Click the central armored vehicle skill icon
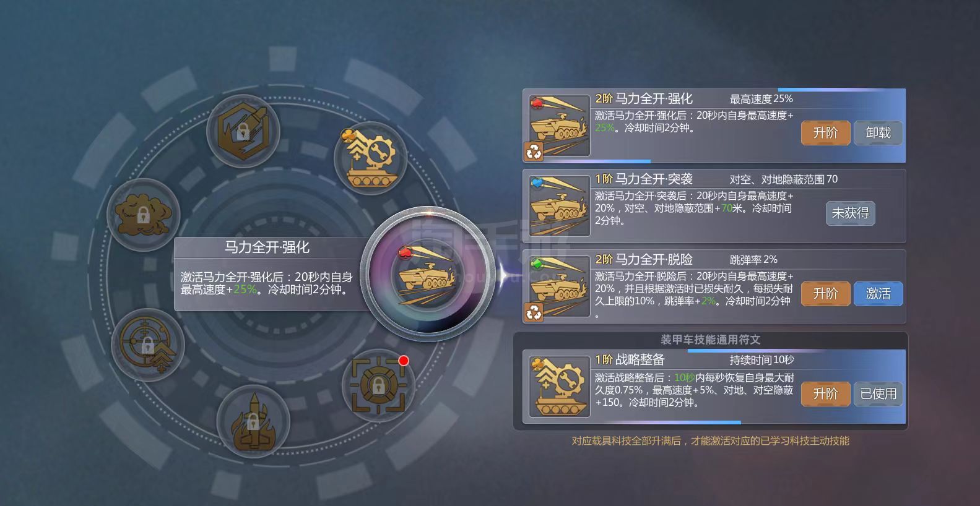The image size is (980, 506). 428,273
